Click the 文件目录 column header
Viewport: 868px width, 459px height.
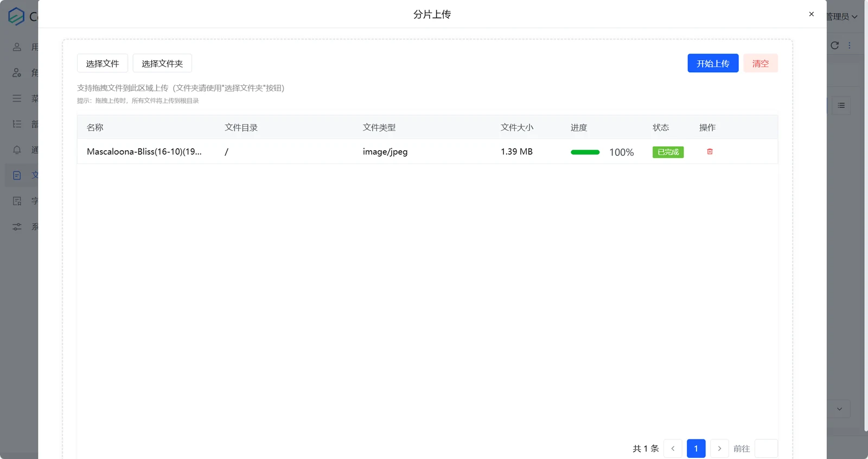pos(241,127)
